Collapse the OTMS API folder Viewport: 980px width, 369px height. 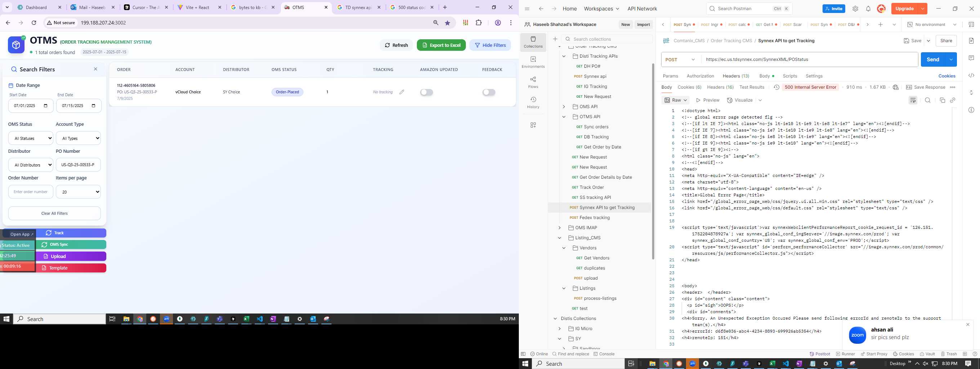564,117
